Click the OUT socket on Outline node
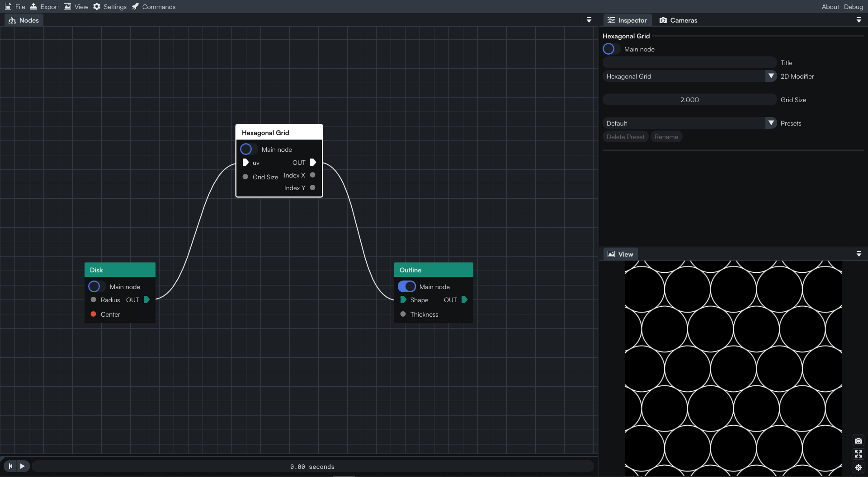Image resolution: width=868 pixels, height=477 pixels. coord(464,299)
